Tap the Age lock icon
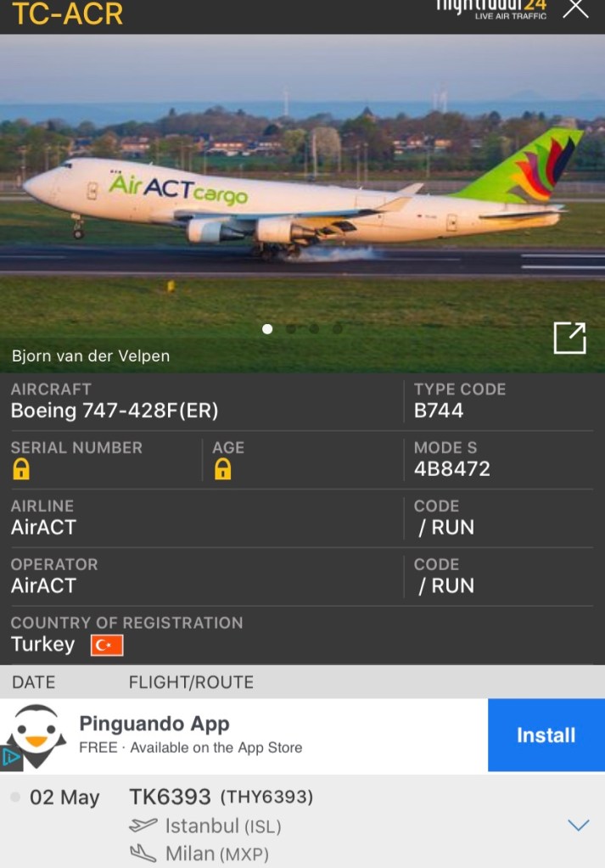The width and height of the screenshot is (605, 868). [x=222, y=469]
